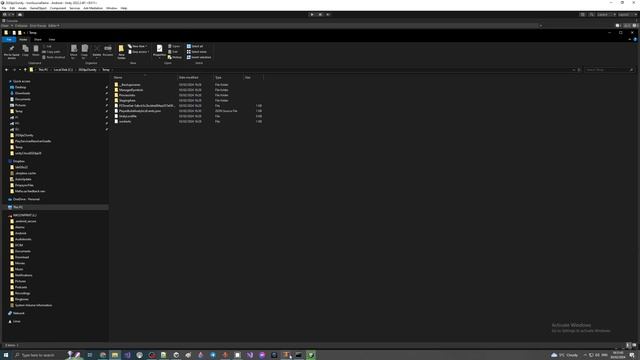Go up one folder level

coord(25,70)
